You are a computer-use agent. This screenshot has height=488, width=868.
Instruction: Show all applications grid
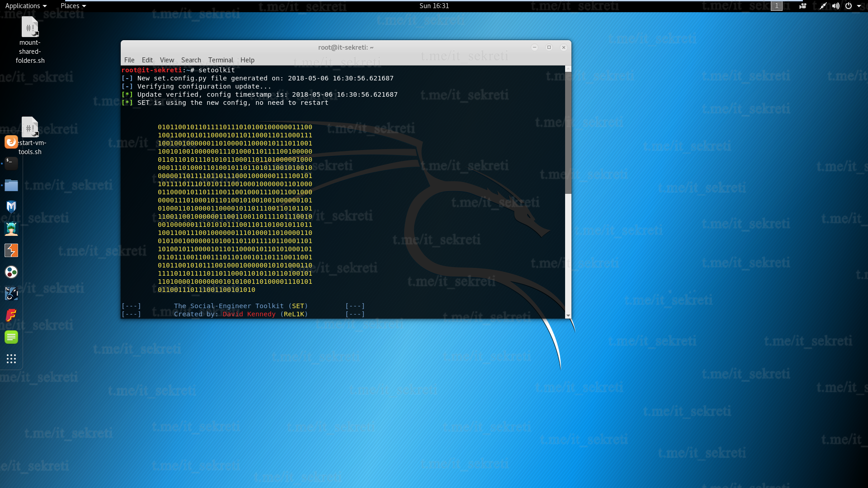[11, 359]
